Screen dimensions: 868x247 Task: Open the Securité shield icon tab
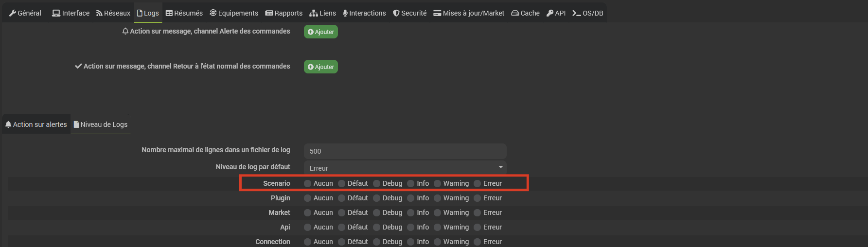tap(396, 13)
